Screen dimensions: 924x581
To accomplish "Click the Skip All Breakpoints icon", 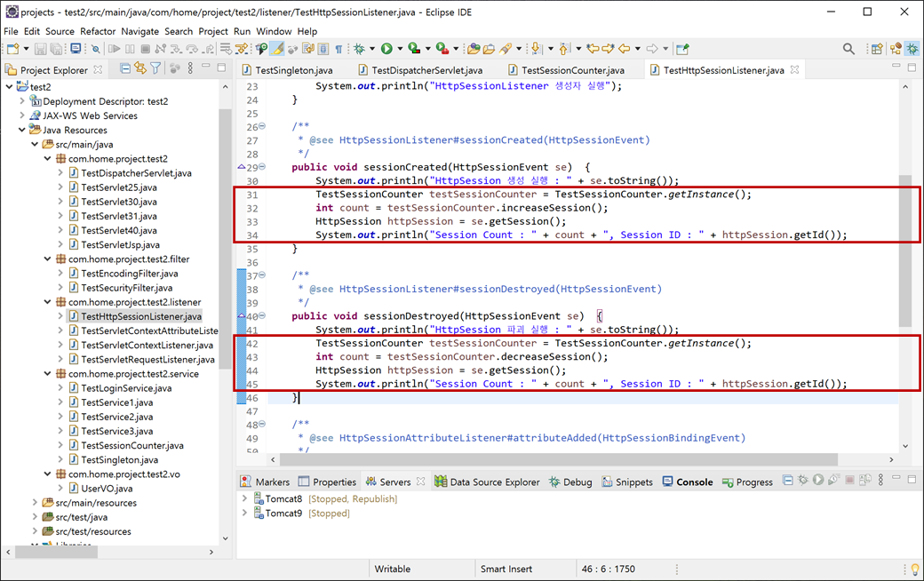I will click(x=95, y=49).
